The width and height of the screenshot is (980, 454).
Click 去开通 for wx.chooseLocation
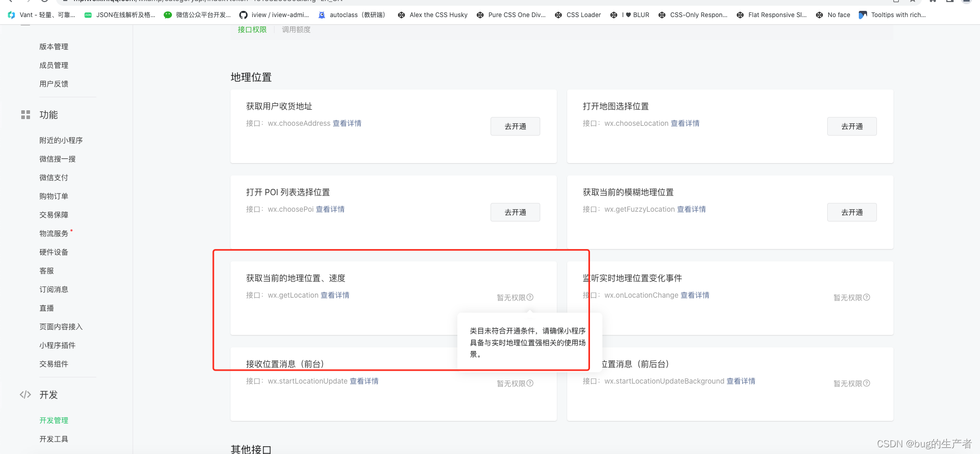852,126
